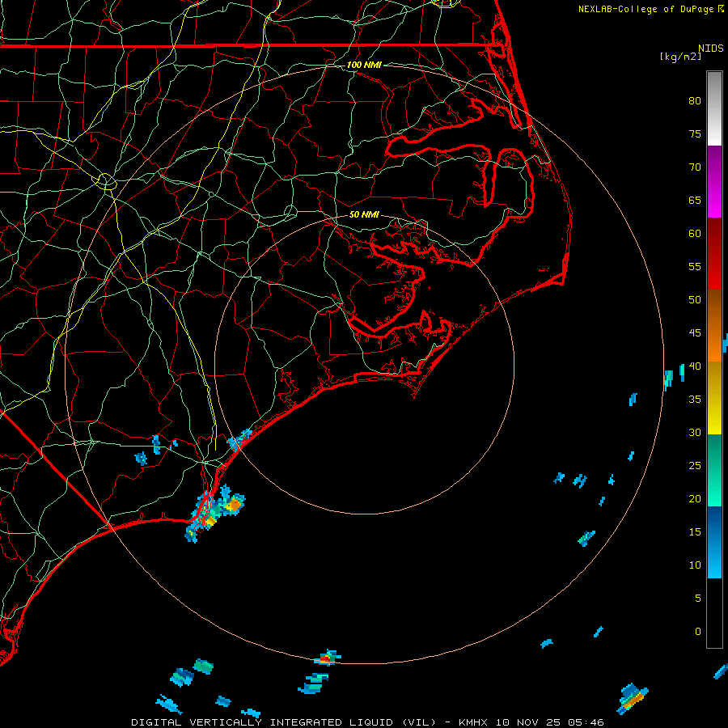Screen dimensions: 728x728
Task: Click the 65 scale value label
Action: click(695, 200)
